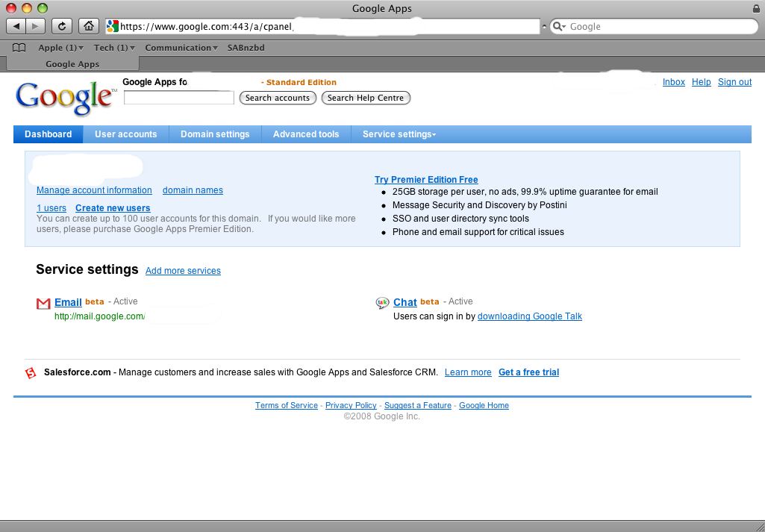
Task: Click the search magnifier icon
Action: click(559, 26)
